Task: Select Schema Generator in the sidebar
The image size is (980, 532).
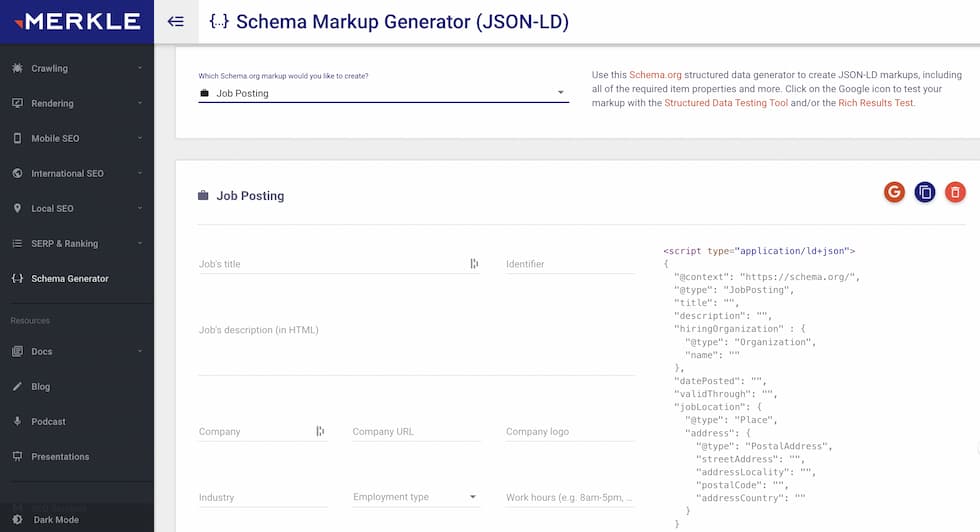Action: tap(69, 278)
